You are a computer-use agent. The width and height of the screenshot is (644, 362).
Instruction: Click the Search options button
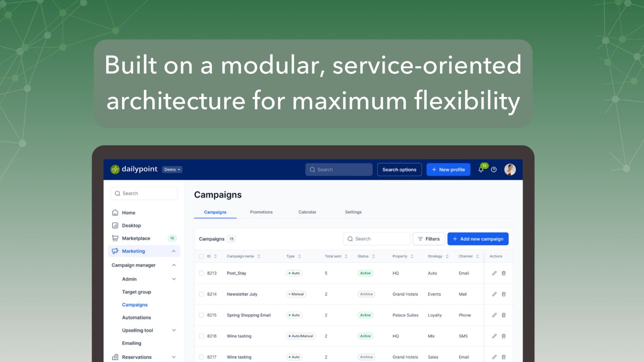coord(399,170)
